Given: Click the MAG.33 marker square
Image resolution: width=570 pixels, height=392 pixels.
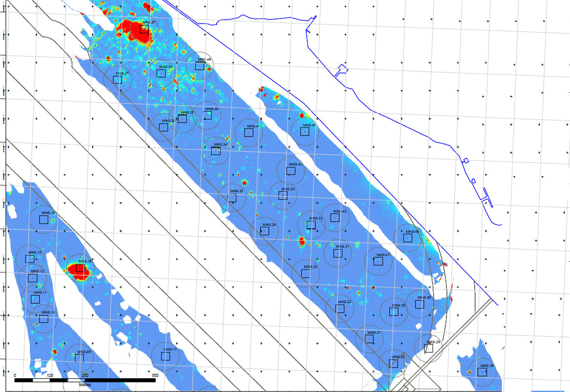Looking at the screenshot, I should click(x=283, y=195).
